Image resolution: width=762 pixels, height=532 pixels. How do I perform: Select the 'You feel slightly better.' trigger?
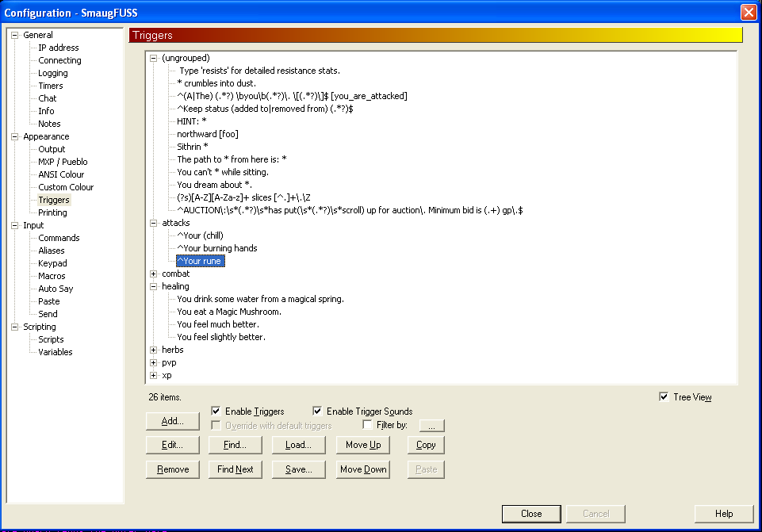pyautogui.click(x=221, y=337)
